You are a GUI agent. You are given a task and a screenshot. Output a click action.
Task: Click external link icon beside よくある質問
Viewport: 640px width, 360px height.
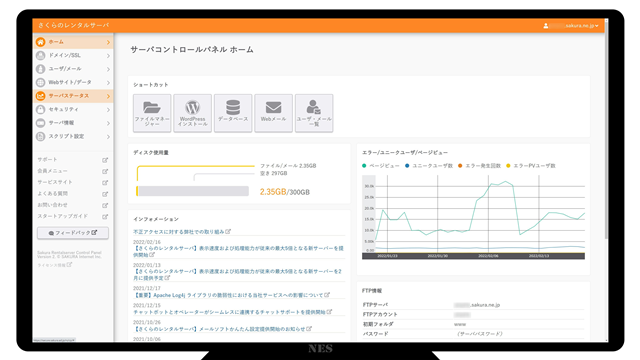(x=105, y=194)
